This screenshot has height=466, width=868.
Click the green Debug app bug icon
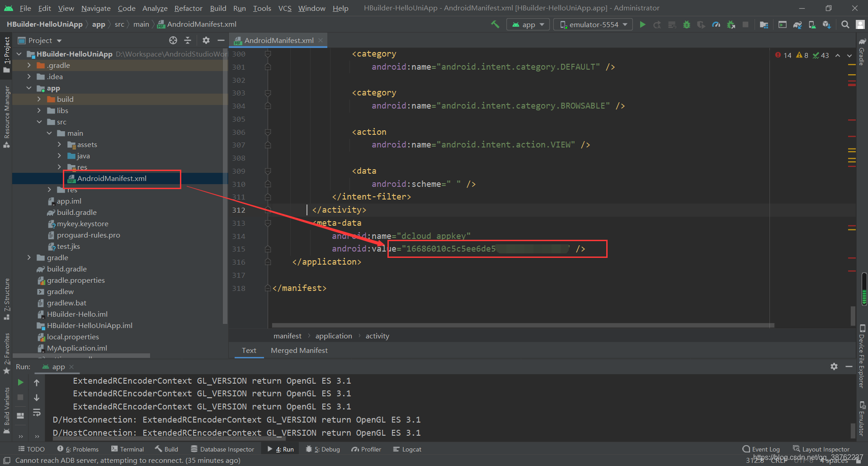(x=687, y=24)
